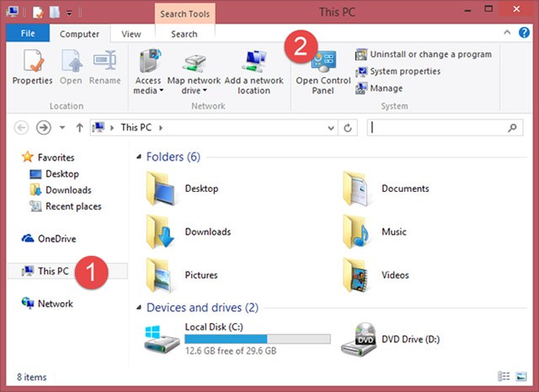Click the Local Disk (C:) capacity bar
This screenshot has height=392, width=539.
pyautogui.click(x=257, y=339)
